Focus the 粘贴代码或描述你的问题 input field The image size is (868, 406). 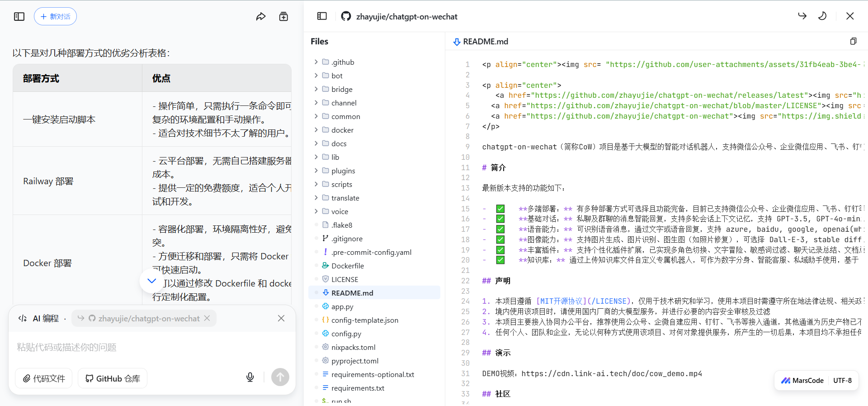click(x=152, y=347)
